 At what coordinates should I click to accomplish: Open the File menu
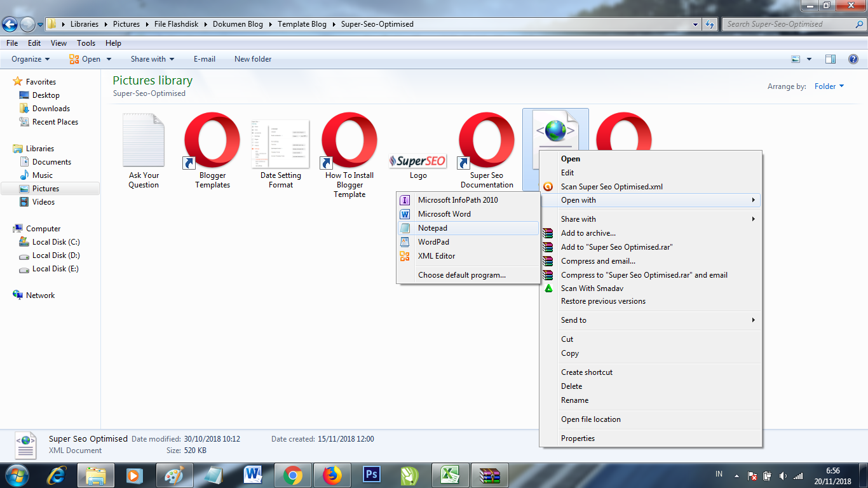tap(12, 43)
